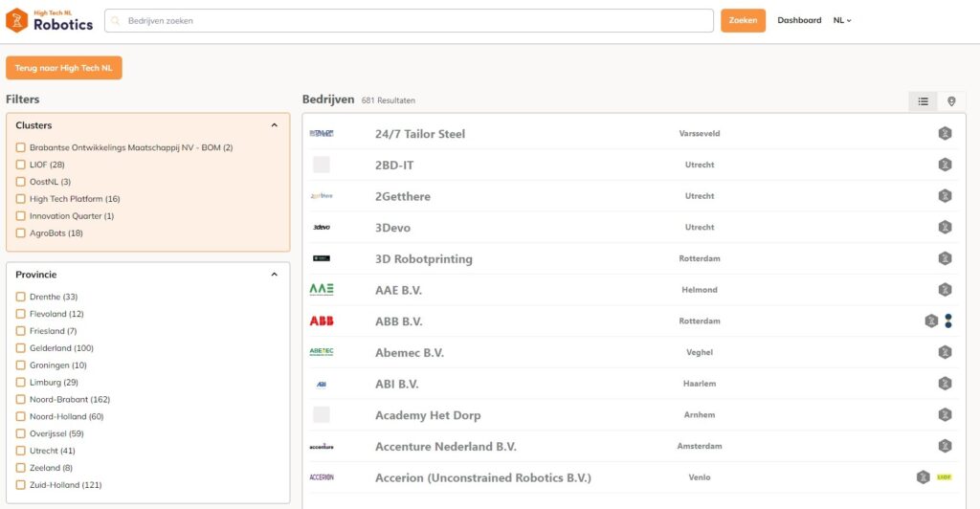Viewport: 980px width, 509px height.
Task: Check the High Tech Platform (16) filter
Action: 21,199
